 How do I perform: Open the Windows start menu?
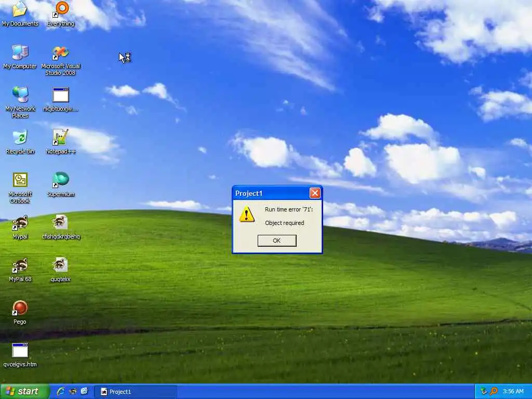[24, 392]
